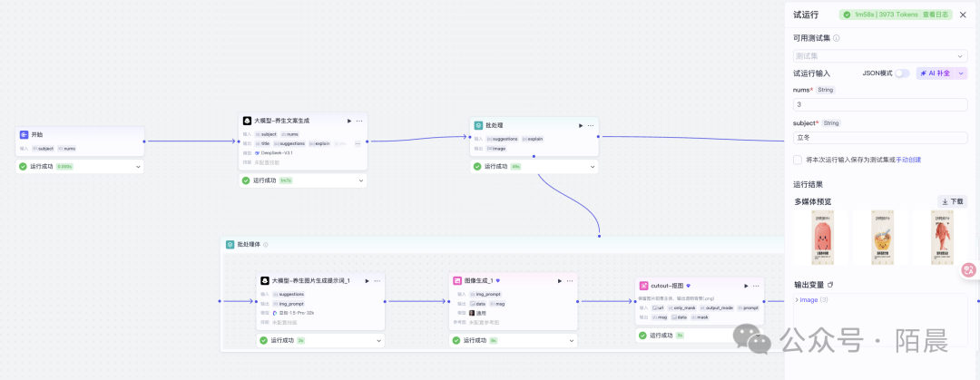
Task: Open more options on 批处理 node
Action: point(591,125)
